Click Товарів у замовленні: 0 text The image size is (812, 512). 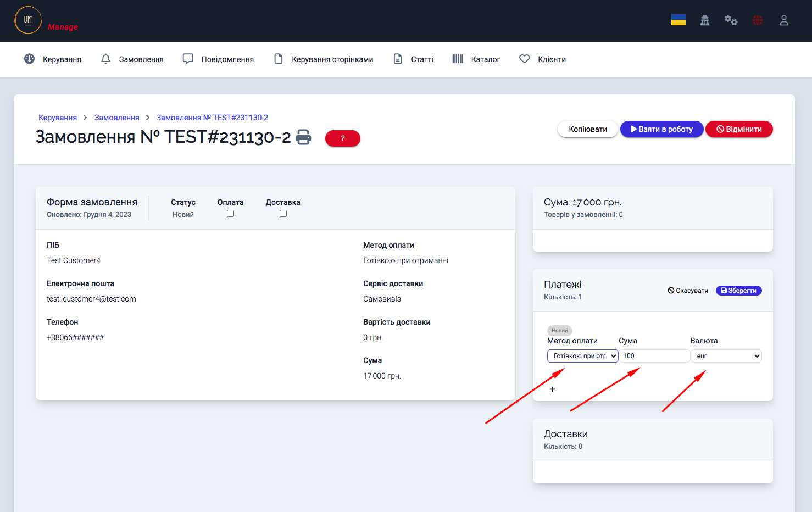[583, 215]
